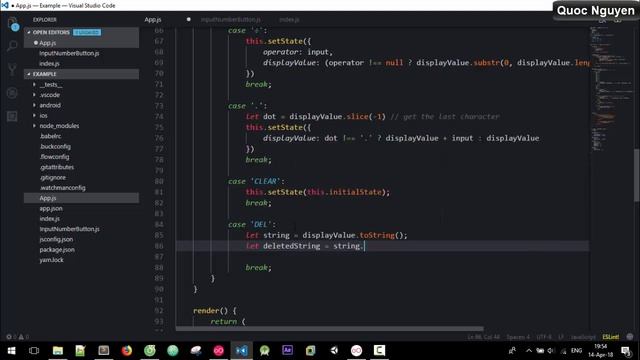Open the line and column indicator
The width and height of the screenshot is (640, 360).
click(x=484, y=337)
